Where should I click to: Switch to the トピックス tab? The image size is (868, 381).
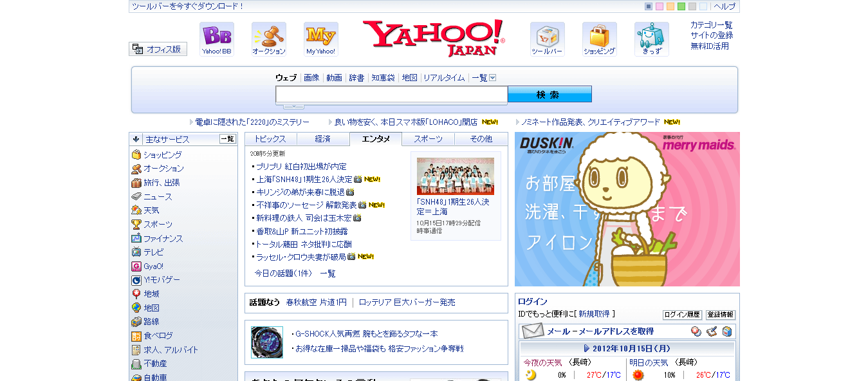coord(270,139)
